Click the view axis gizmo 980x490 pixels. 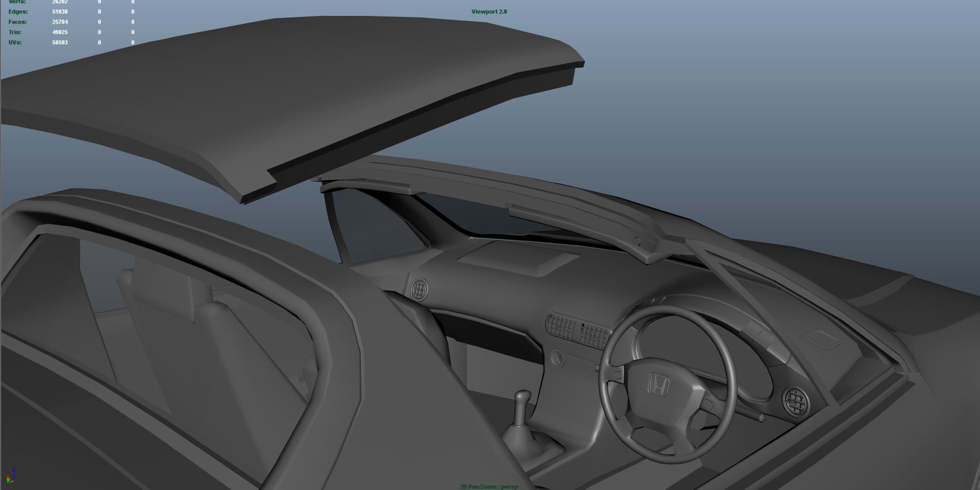10,476
